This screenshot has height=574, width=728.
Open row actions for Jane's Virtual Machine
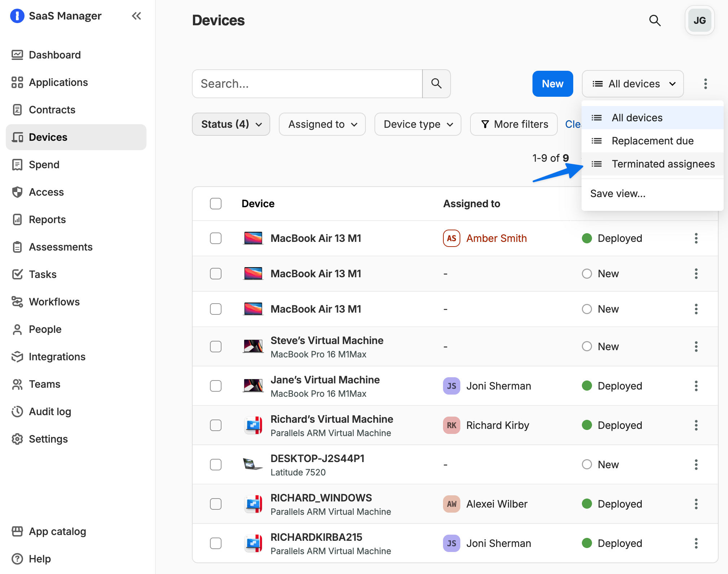click(696, 386)
